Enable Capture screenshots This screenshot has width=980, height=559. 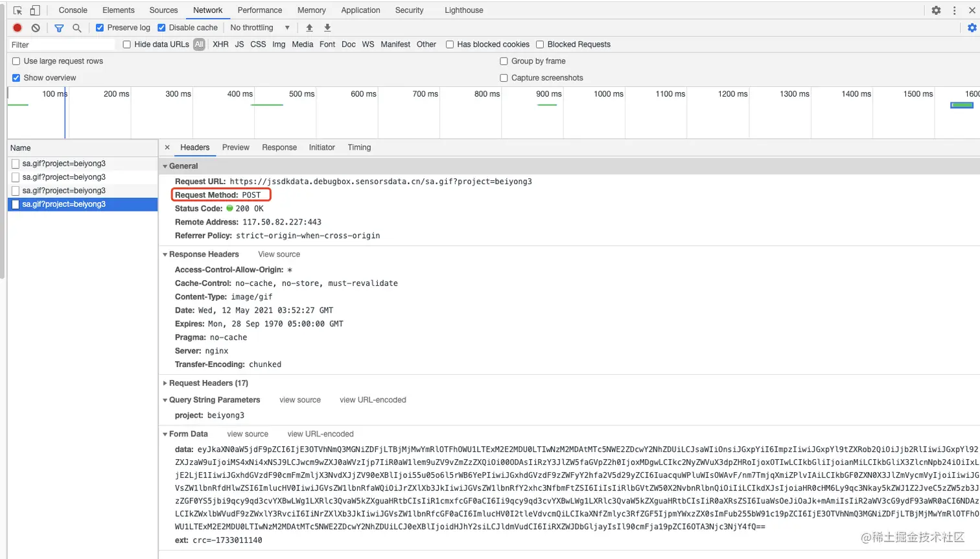504,78
